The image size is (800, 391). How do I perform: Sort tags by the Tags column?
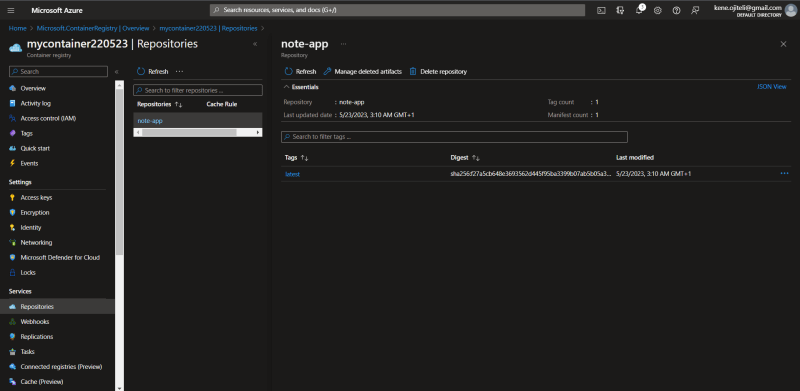(x=297, y=158)
